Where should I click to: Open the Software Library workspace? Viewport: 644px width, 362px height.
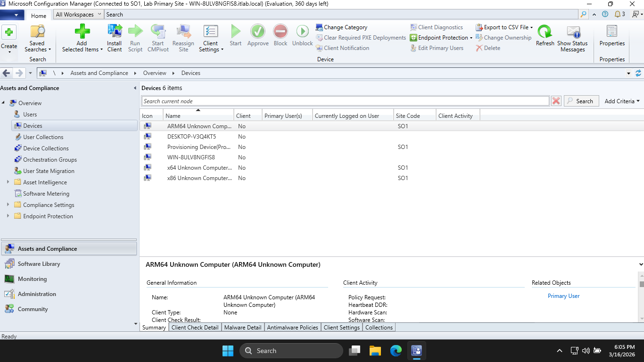coord(39,264)
